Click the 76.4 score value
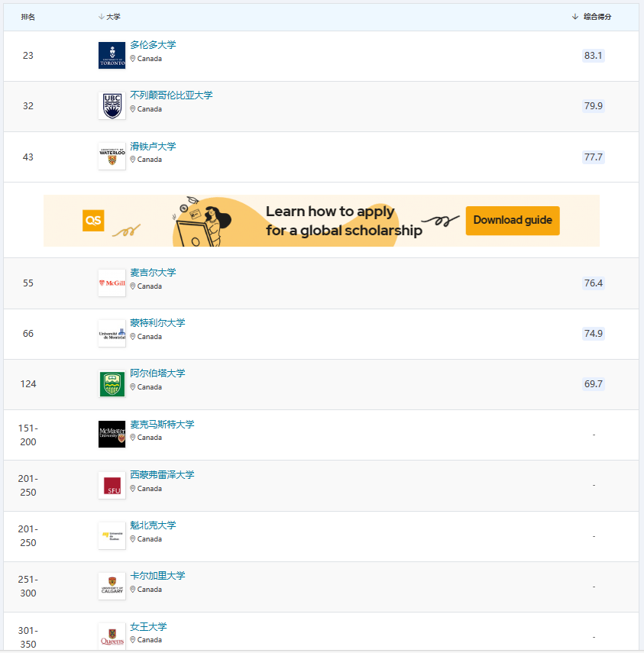 pos(593,283)
